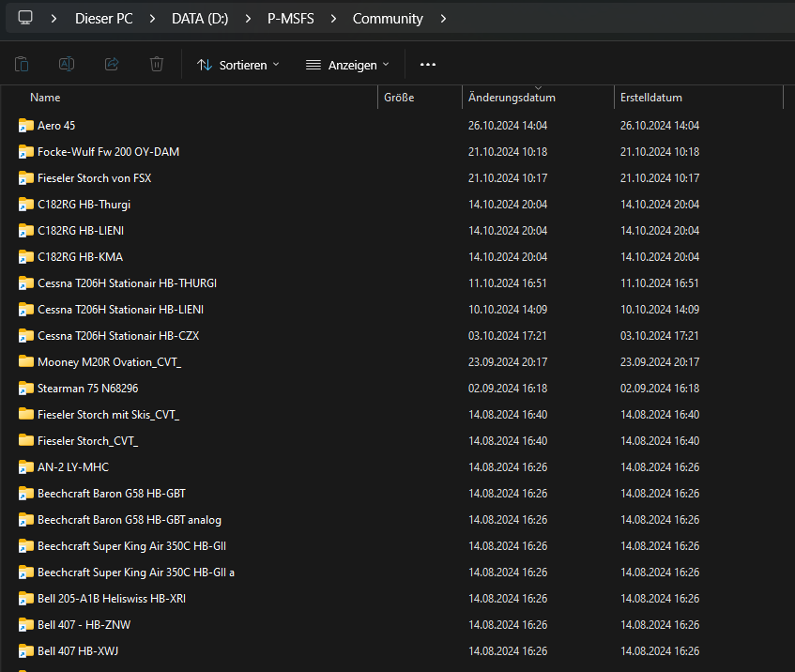Click the Share icon in toolbar
Image resolution: width=795 pixels, height=672 pixels.
click(112, 65)
